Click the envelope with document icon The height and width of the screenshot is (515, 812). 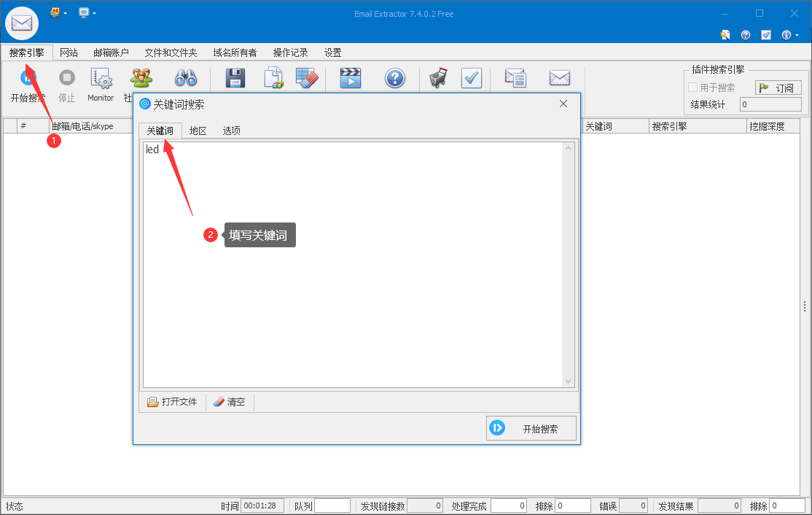(515, 78)
